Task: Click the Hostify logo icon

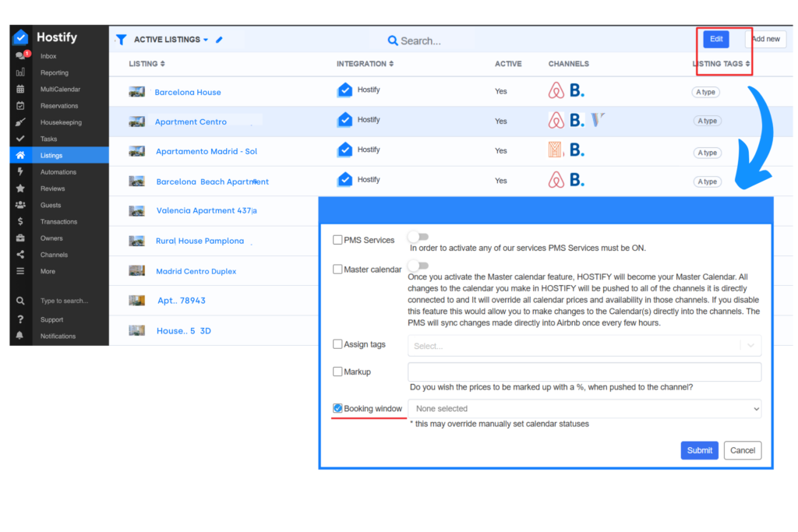Action: point(21,37)
